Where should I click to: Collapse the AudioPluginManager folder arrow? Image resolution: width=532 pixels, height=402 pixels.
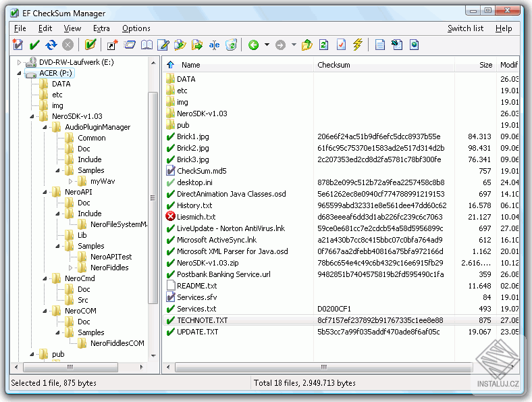tap(45, 127)
